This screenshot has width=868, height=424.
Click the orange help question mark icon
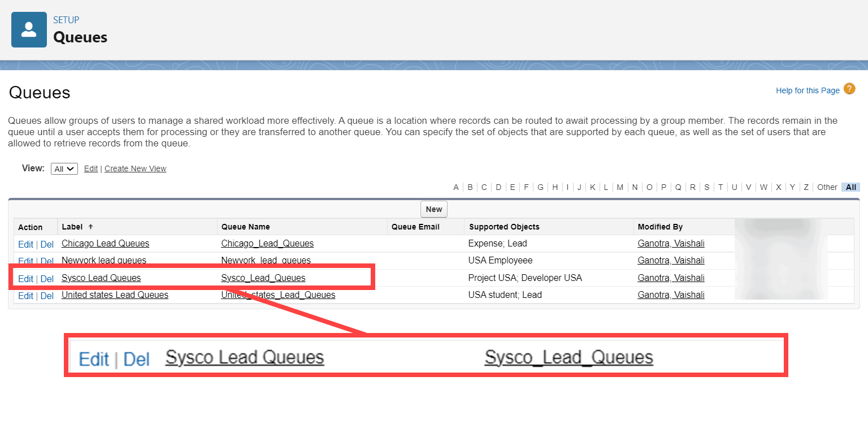click(850, 89)
